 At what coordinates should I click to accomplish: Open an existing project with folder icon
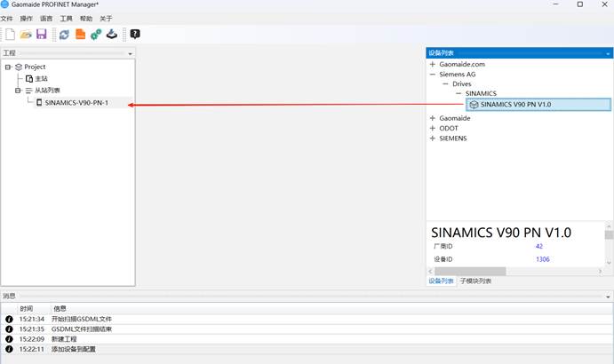point(26,35)
